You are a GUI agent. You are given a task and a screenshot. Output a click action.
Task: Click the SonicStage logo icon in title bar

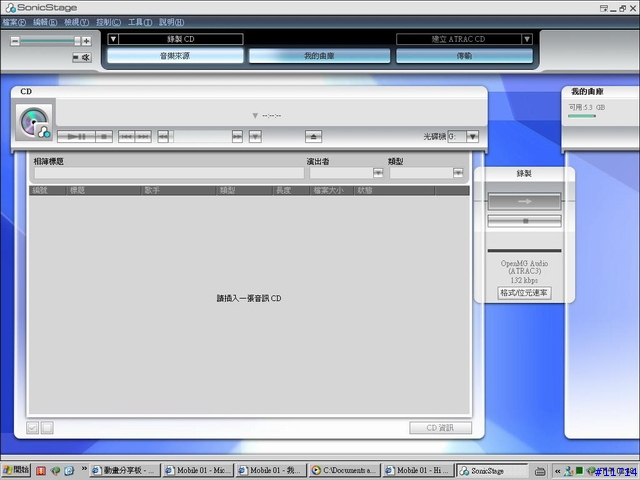tap(10, 8)
